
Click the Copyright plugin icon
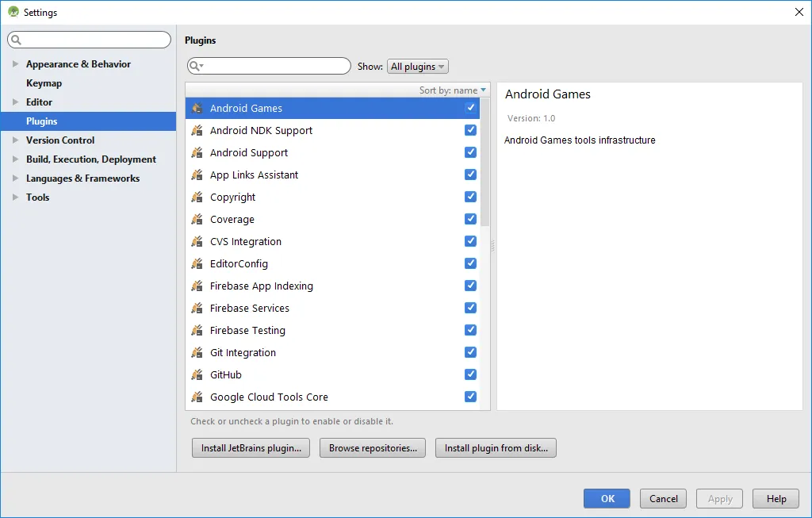click(197, 198)
